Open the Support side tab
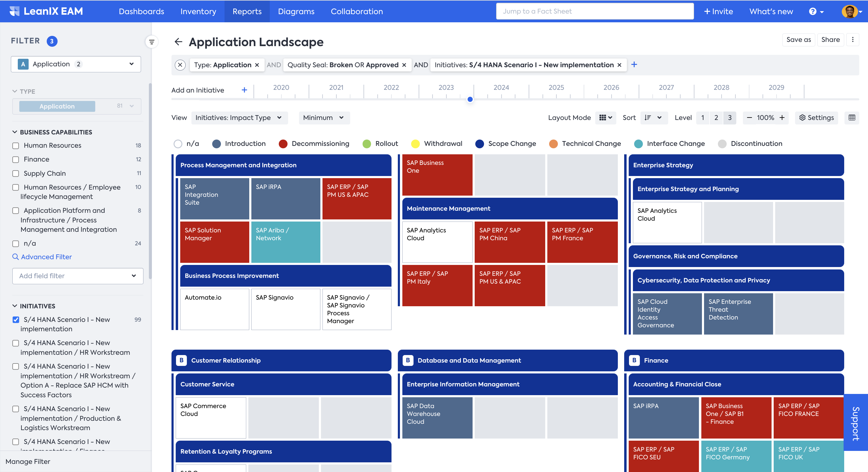The width and height of the screenshot is (868, 472). 856,423
